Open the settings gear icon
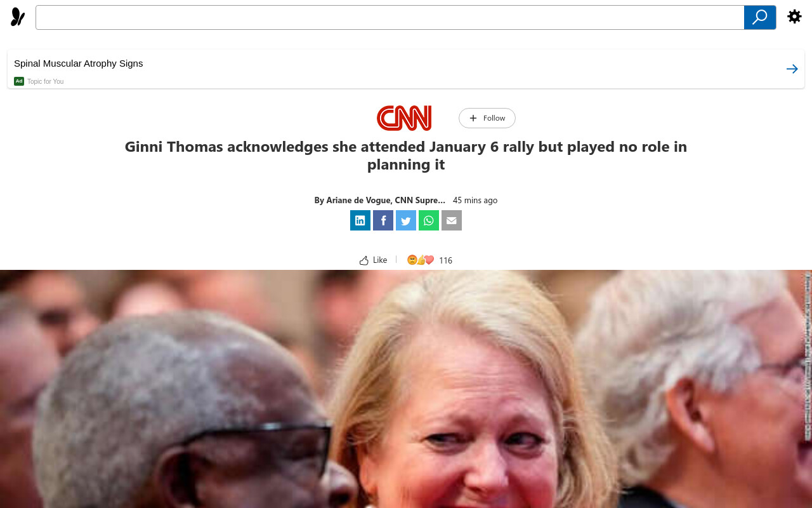The image size is (812, 508). pyautogui.click(x=794, y=17)
